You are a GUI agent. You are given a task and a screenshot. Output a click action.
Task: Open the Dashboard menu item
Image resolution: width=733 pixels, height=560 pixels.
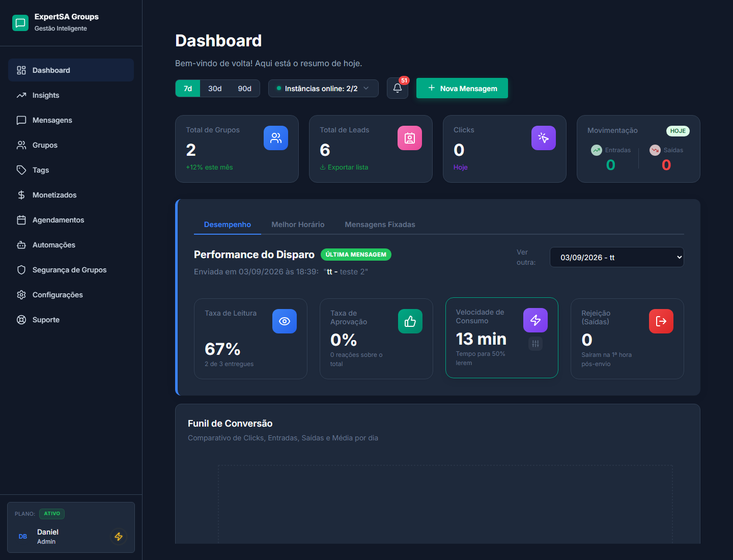click(x=71, y=70)
